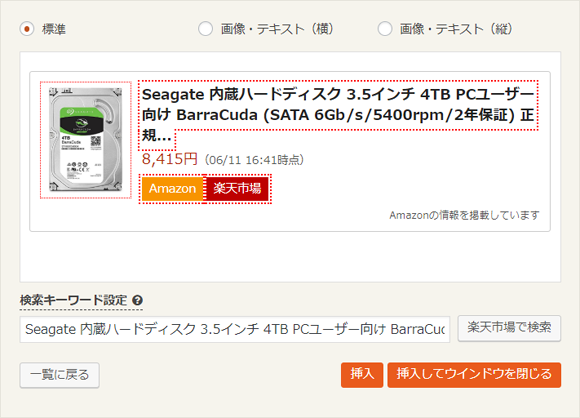Focus the search keyword input field
Screen dimensions: 580x418
click(x=235, y=329)
